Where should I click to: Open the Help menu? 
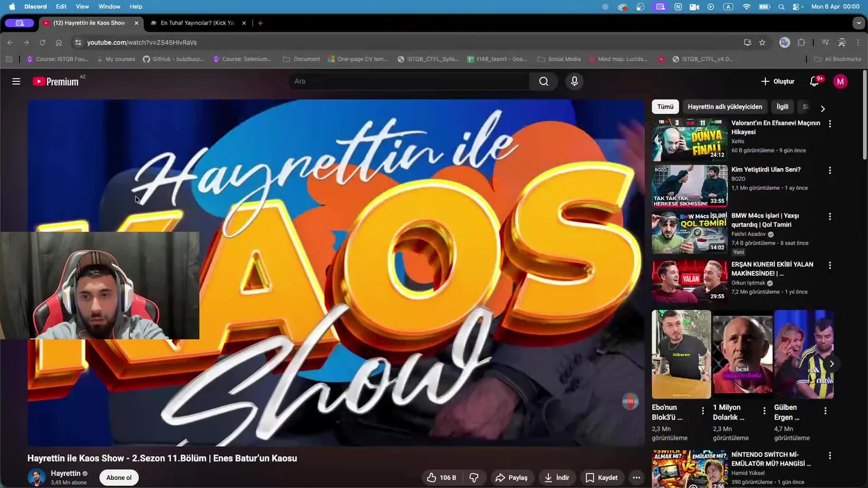tap(136, 7)
